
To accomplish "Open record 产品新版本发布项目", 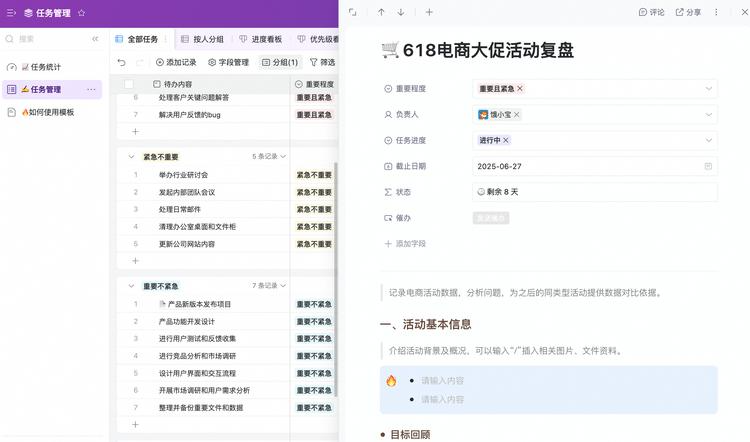I will (x=195, y=304).
